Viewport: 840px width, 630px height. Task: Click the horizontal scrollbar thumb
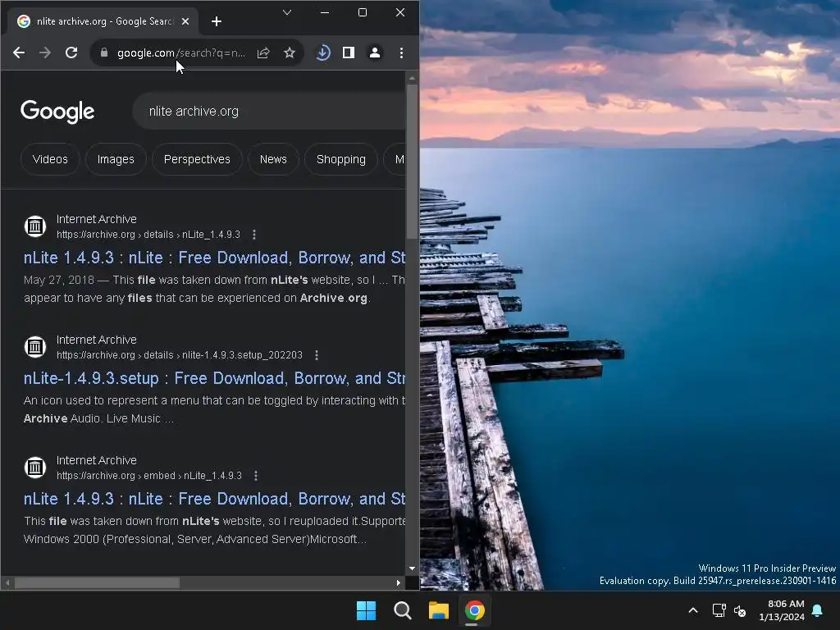[97, 583]
